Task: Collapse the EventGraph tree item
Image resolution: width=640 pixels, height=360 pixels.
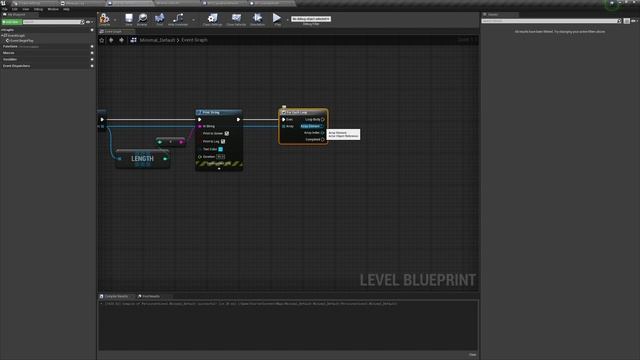Action: [x=2, y=36]
